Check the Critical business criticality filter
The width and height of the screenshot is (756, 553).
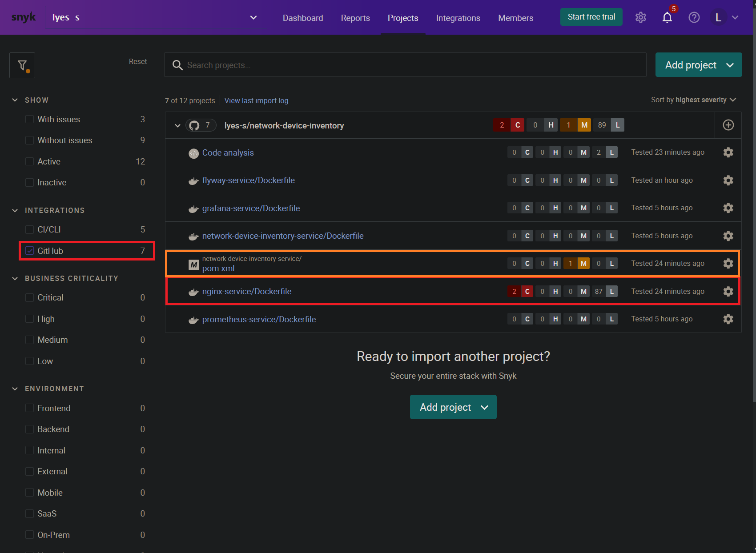(30, 297)
